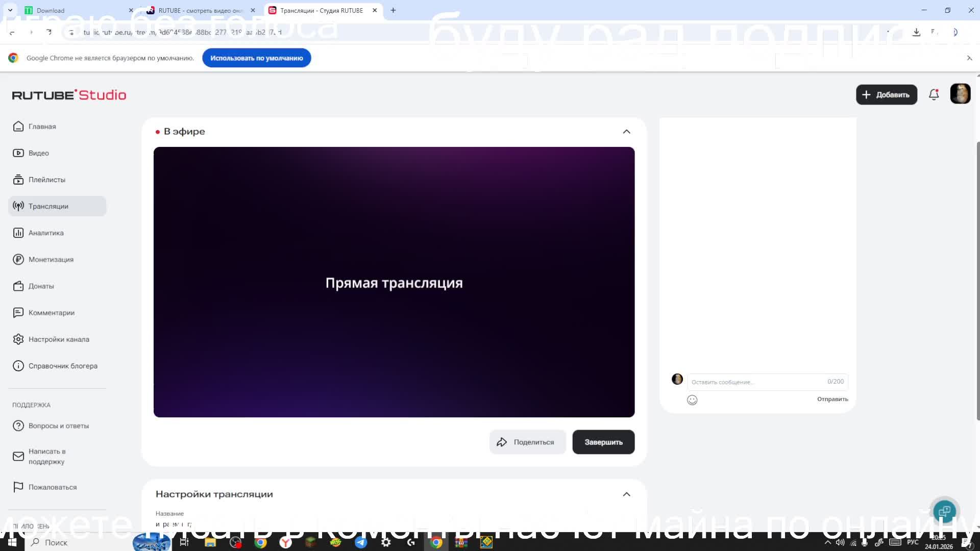Click the Поделиться button
This screenshot has height=551, width=980.
[527, 442]
